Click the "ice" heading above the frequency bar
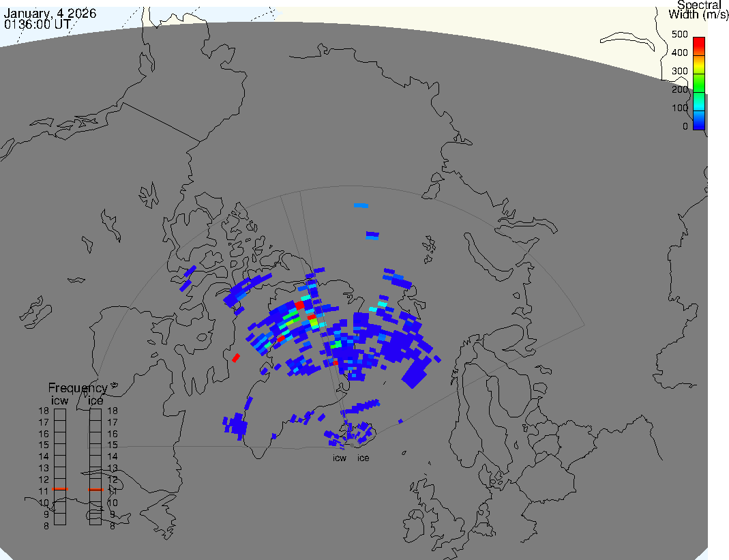Screen dimensions: 729x560 pyautogui.click(x=95, y=400)
